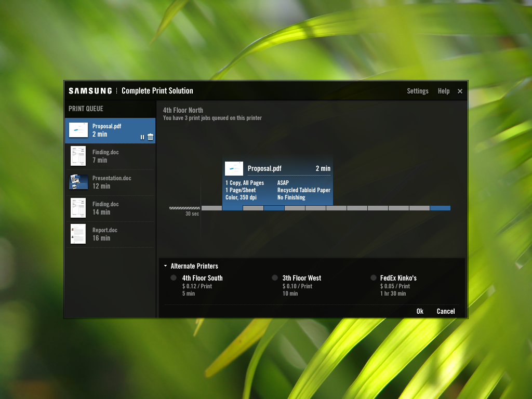The image size is (532, 399).
Task: Select the Finding.doc 14 min queue row
Action: coord(110,208)
